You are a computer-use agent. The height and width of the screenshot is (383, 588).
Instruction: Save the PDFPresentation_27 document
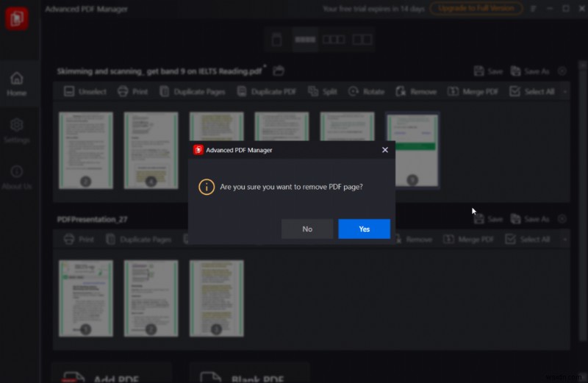click(x=488, y=218)
